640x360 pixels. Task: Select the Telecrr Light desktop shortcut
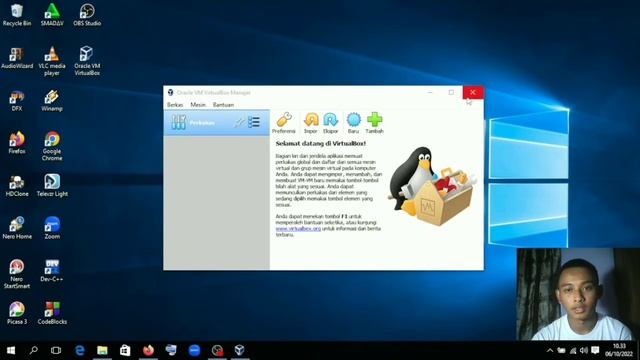[52, 186]
